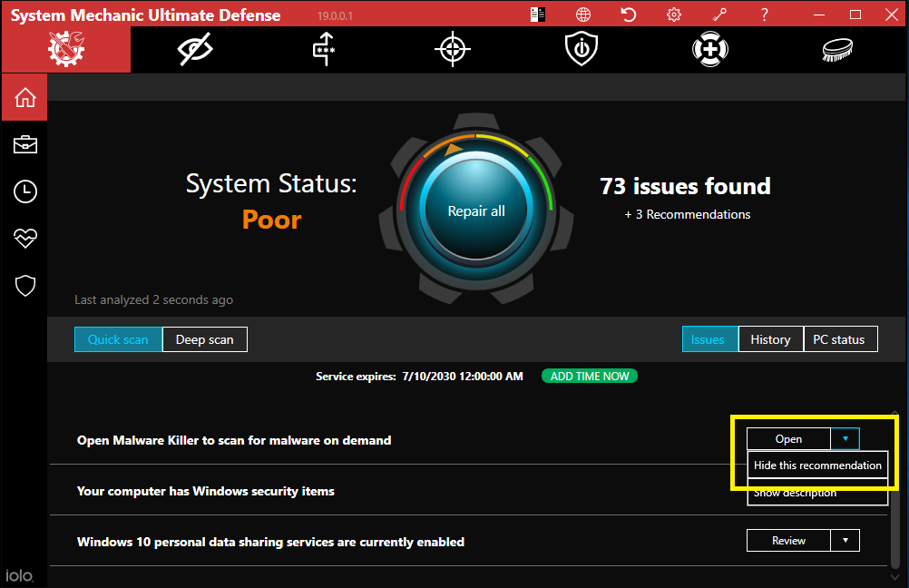Select the Deep scan tab
This screenshot has width=909, height=588.
(205, 339)
